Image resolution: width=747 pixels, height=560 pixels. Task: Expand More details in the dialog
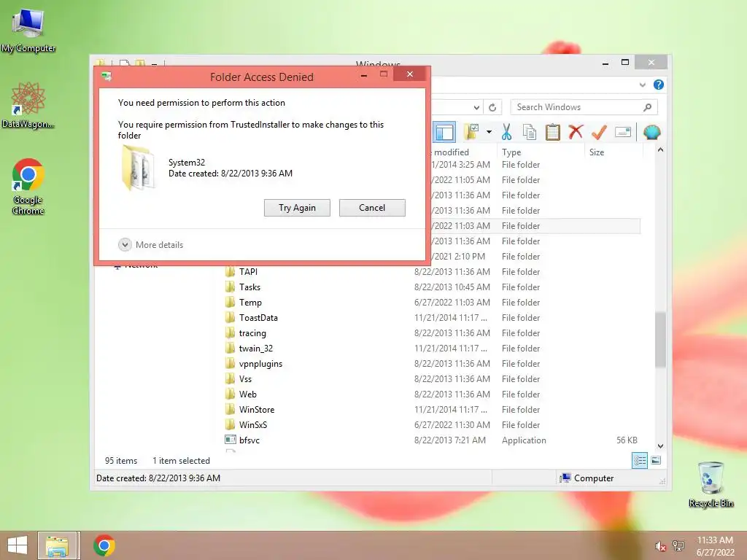click(150, 245)
